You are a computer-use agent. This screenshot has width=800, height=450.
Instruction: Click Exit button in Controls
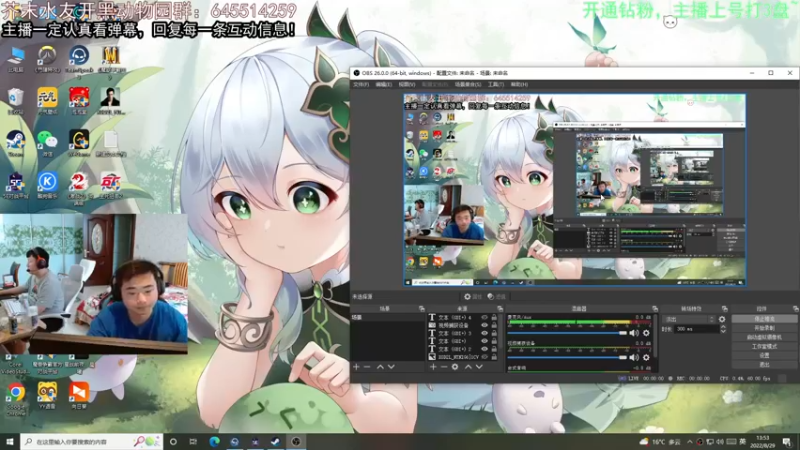764,365
